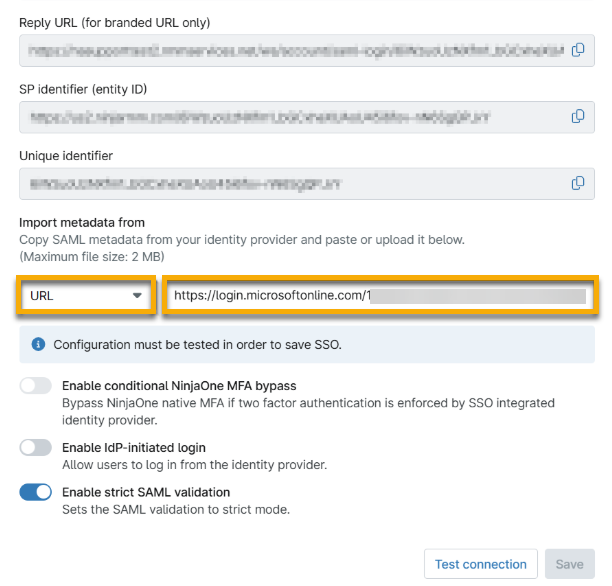Click the caret arrow beside URL
612x586 pixels.
(137, 296)
